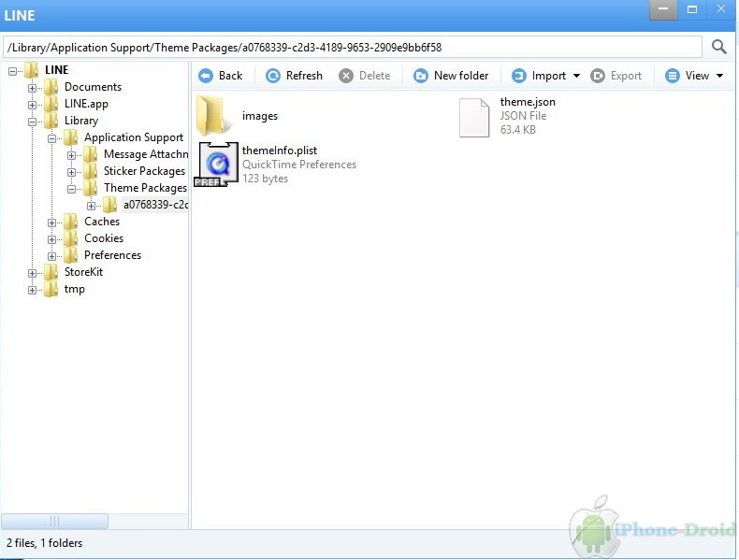Collapse the Library tree node
This screenshot has height=560, width=739.
click(x=32, y=122)
